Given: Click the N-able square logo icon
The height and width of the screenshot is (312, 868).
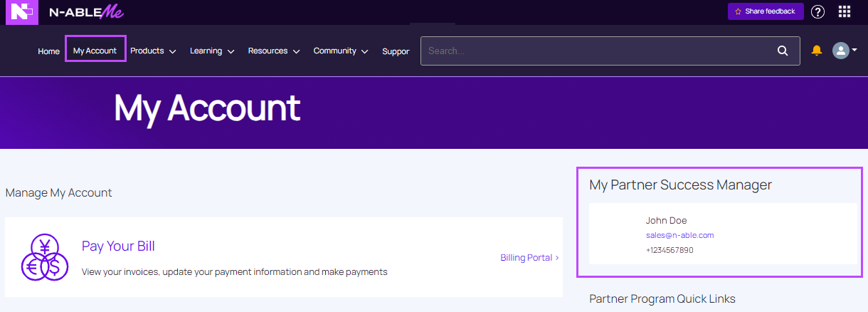Looking at the screenshot, I should point(21,12).
